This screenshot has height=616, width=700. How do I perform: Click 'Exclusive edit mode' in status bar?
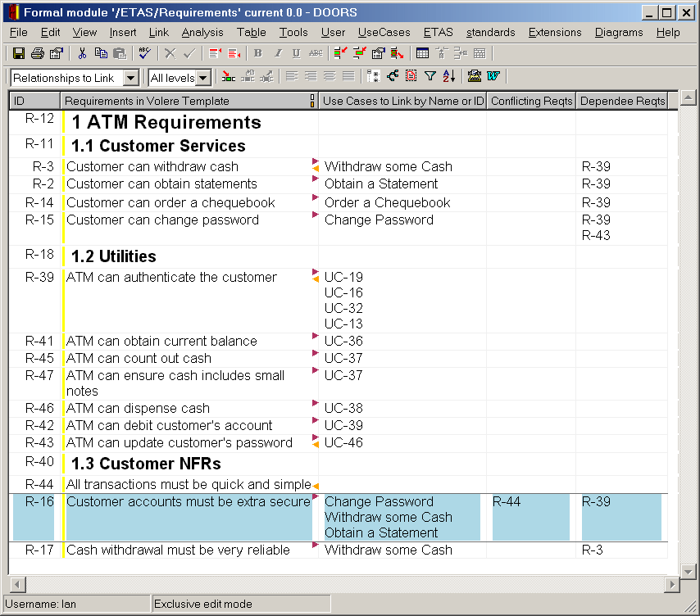tap(203, 604)
